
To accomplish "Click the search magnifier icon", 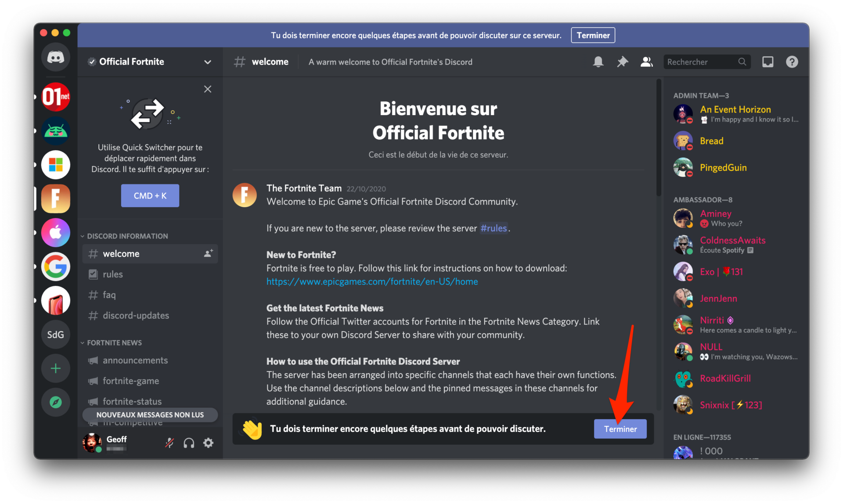I will 742,62.
